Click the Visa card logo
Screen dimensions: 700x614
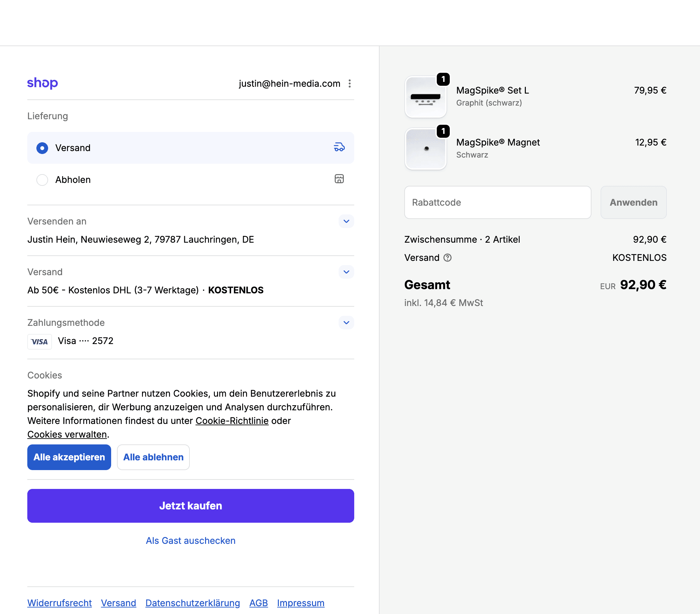point(40,341)
